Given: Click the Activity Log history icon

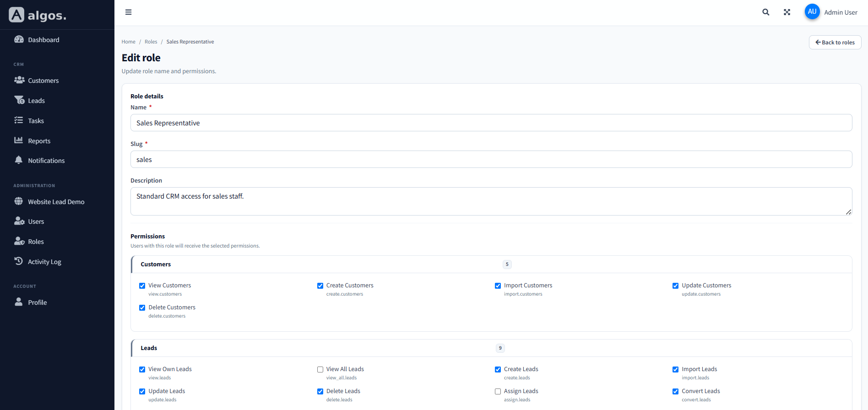Looking at the screenshot, I should (x=19, y=261).
